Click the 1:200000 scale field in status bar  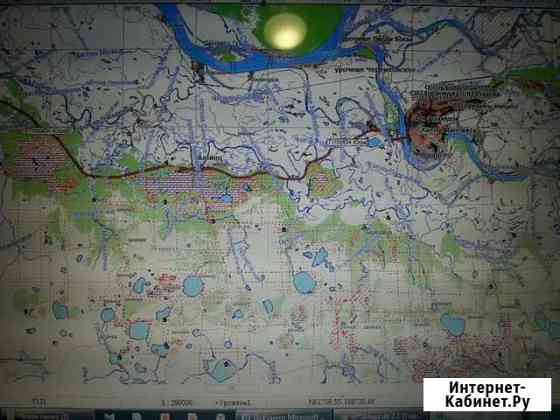coord(177,403)
